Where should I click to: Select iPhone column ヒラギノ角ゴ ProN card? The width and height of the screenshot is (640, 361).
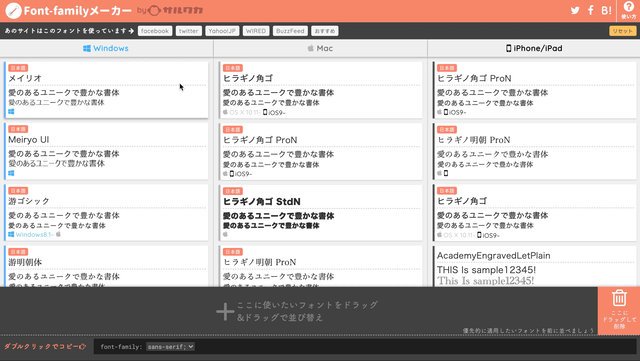point(535,90)
